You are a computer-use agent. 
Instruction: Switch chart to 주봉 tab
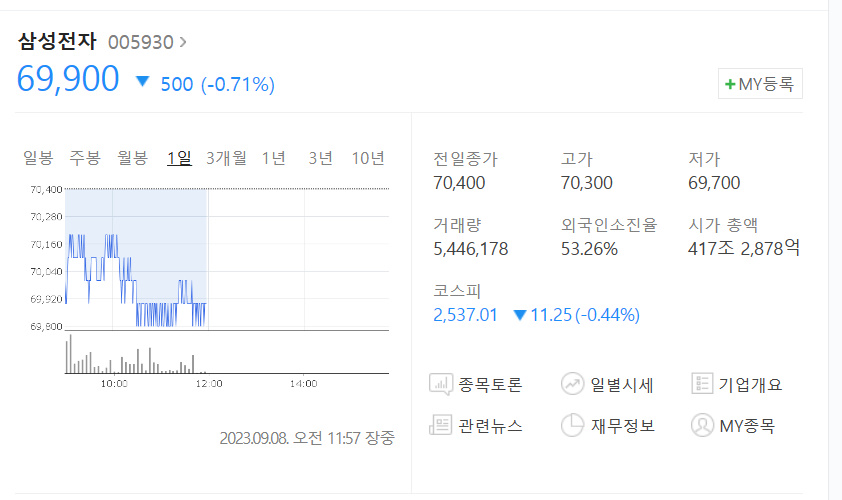[x=85, y=158]
